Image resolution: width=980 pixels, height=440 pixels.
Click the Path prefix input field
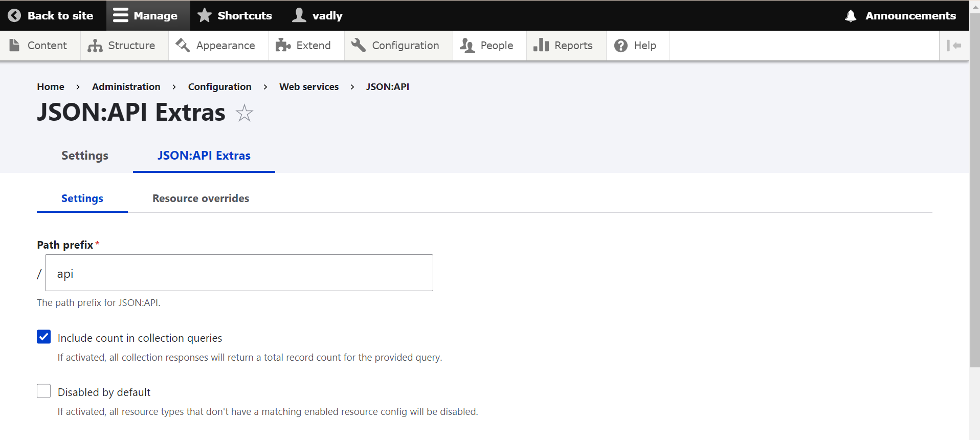(239, 273)
